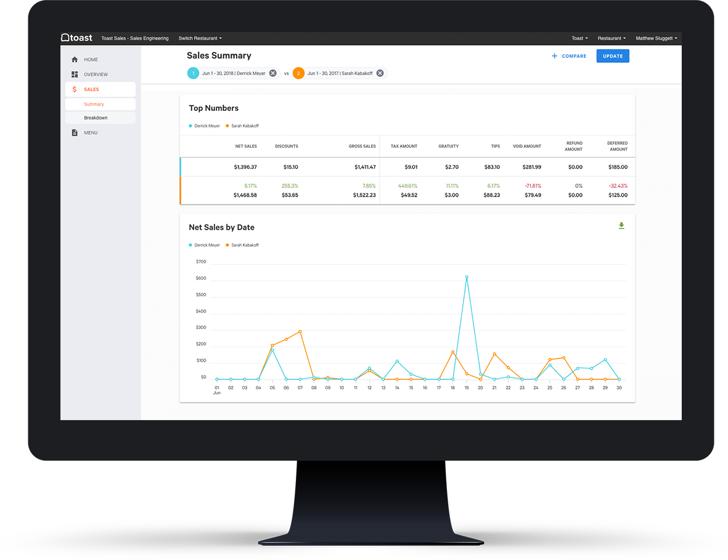Screen dimensions: 728x560
Task: Click the Tax Amount column header
Action: (x=404, y=146)
